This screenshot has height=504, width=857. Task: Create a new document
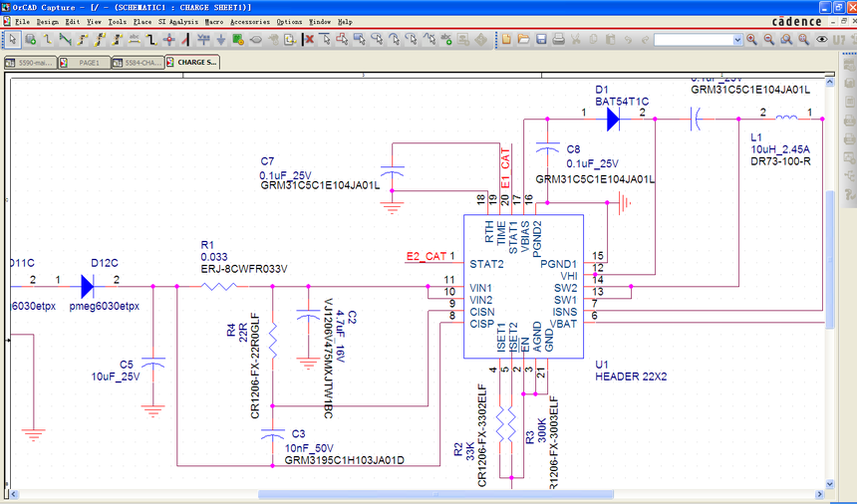pos(506,39)
